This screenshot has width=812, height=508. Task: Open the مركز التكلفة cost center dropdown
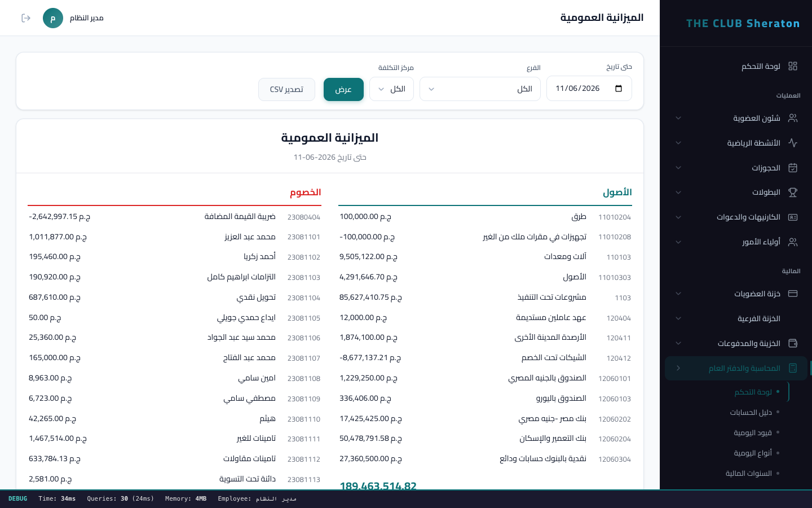[x=391, y=89]
